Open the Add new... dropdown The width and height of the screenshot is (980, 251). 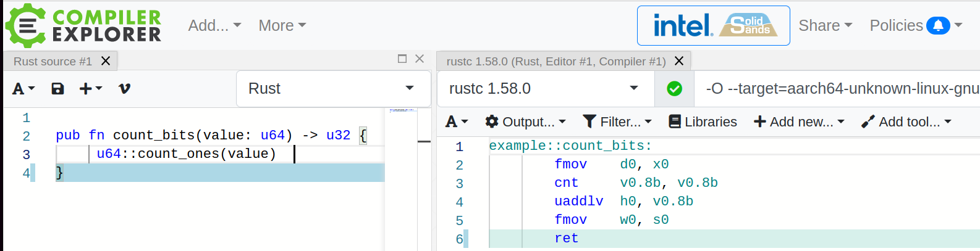(x=799, y=122)
